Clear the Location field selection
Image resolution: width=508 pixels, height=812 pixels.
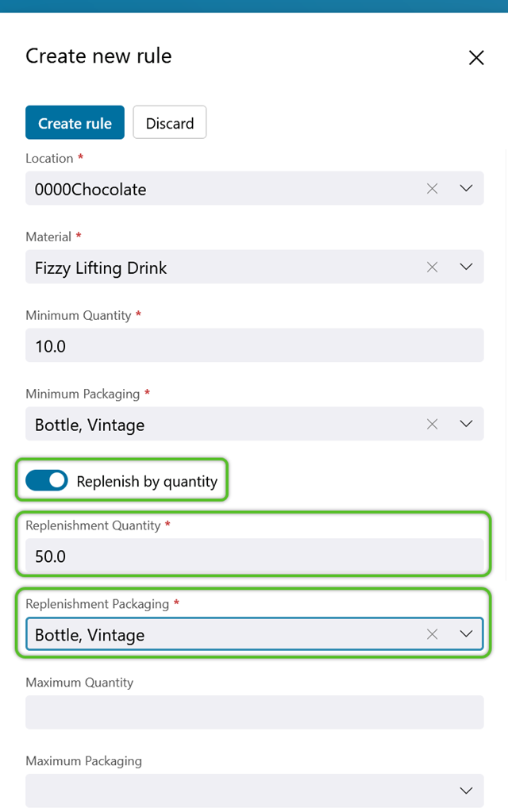tap(432, 188)
